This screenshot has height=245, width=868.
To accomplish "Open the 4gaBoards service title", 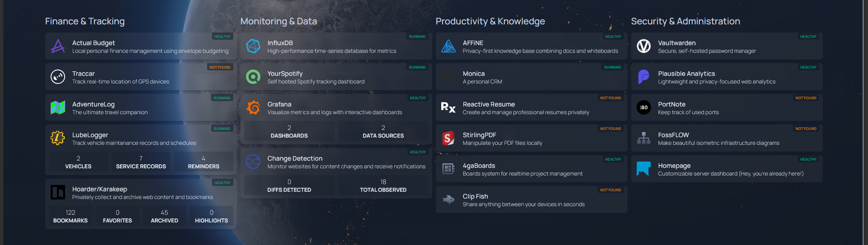I will point(479,166).
